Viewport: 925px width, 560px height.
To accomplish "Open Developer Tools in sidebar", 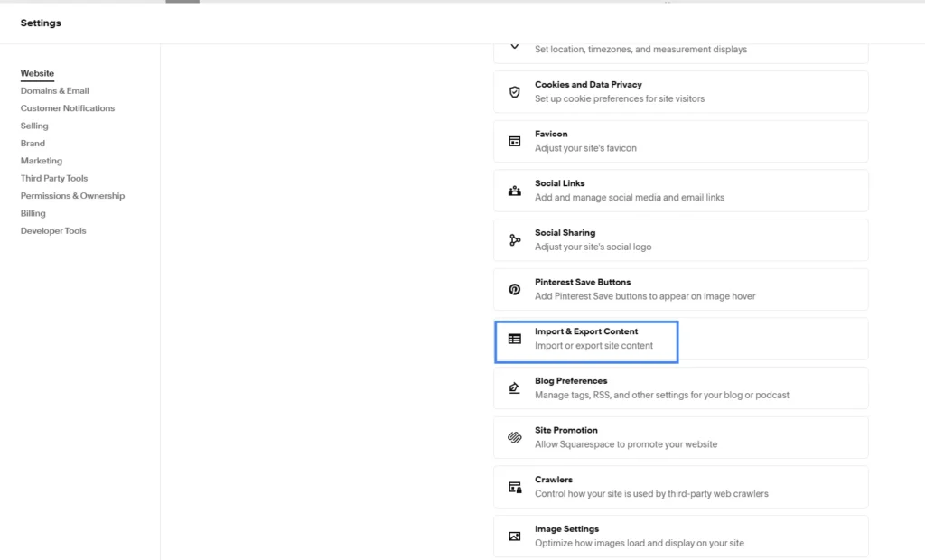I will 53,230.
